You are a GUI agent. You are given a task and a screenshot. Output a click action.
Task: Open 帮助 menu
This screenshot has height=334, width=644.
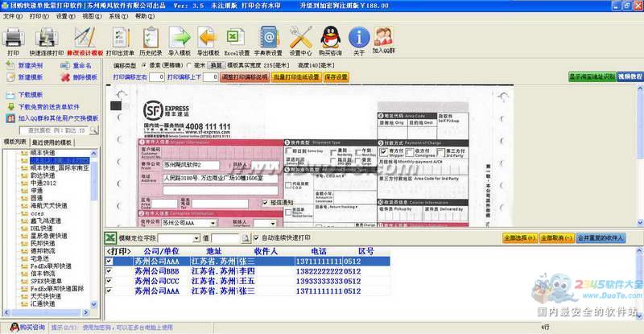(x=145, y=16)
